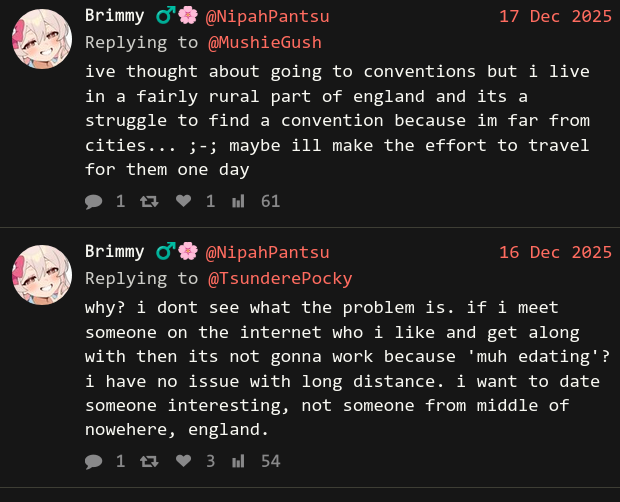The image size is (620, 502).
Task: Open the 17 Dec 2025 tweet timestamp
Action: click(x=555, y=16)
